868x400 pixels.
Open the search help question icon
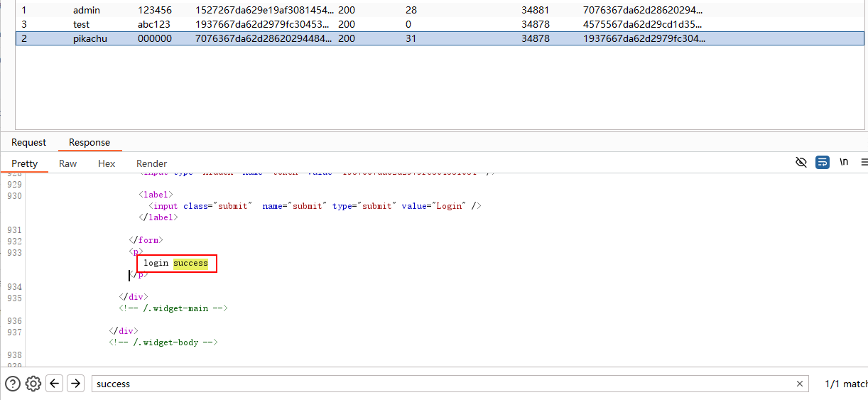[x=12, y=384]
